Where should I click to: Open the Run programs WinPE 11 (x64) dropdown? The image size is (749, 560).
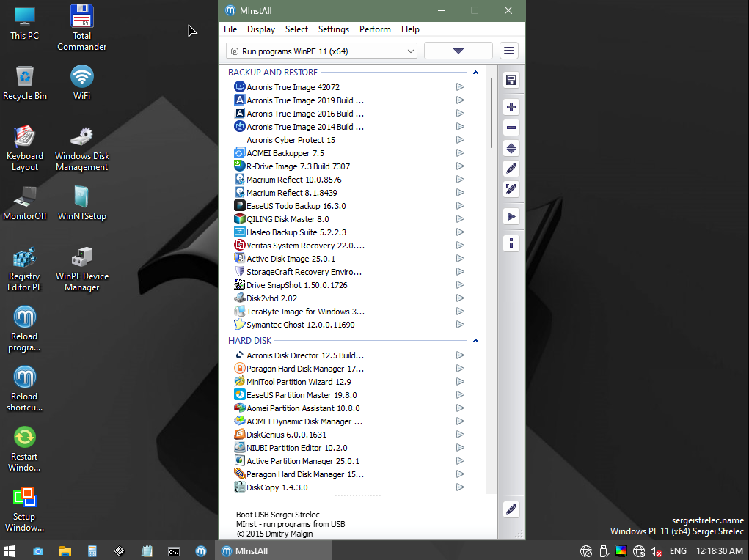[x=321, y=51]
